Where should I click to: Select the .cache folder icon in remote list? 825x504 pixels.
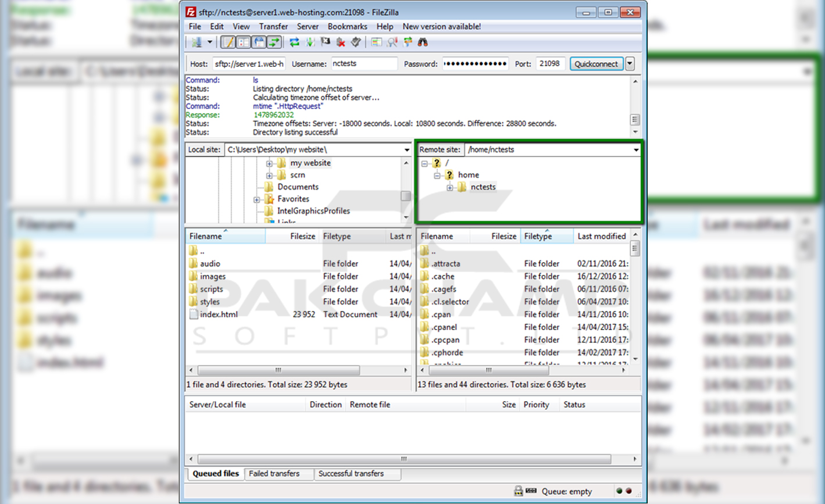click(424, 276)
